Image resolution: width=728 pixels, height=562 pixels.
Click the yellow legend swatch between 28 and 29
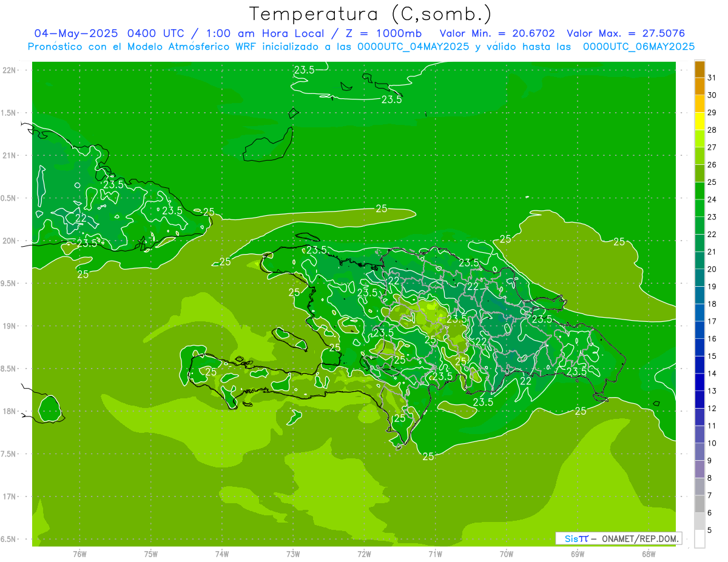[699, 121]
